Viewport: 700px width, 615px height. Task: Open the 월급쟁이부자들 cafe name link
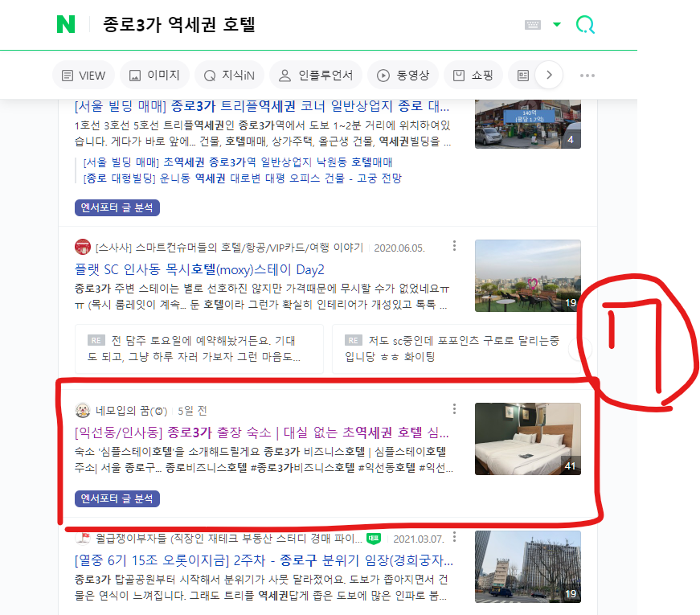pyautogui.click(x=228, y=539)
